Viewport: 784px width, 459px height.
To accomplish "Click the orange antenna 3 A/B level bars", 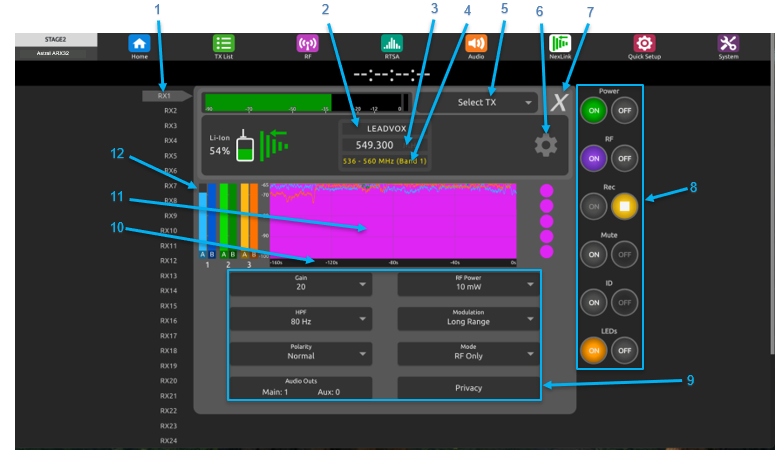I will click(249, 220).
